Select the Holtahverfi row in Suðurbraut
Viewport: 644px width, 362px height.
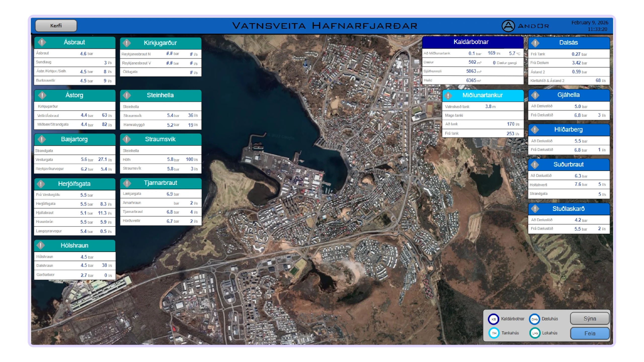point(569,185)
